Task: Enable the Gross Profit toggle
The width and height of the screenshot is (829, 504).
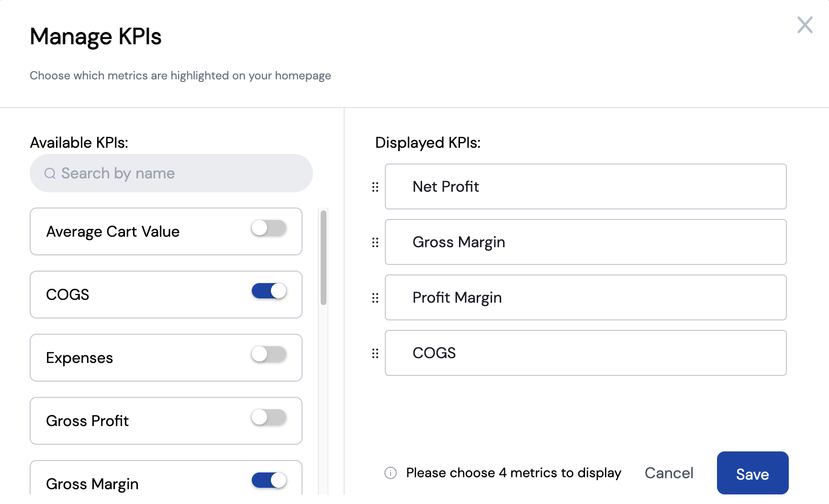Action: pos(269,417)
